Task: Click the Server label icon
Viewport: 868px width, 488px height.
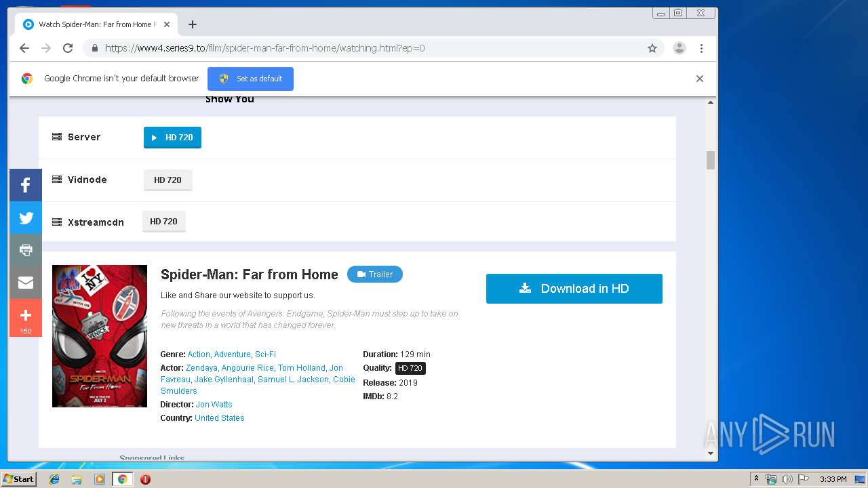Action: pos(57,137)
